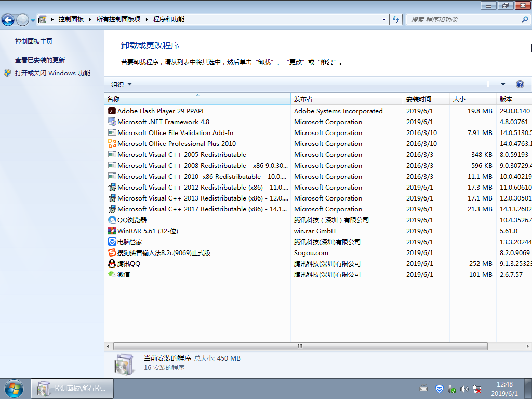Open the volume speaker tray icon
This screenshot has height=399, width=532.
[464, 389]
